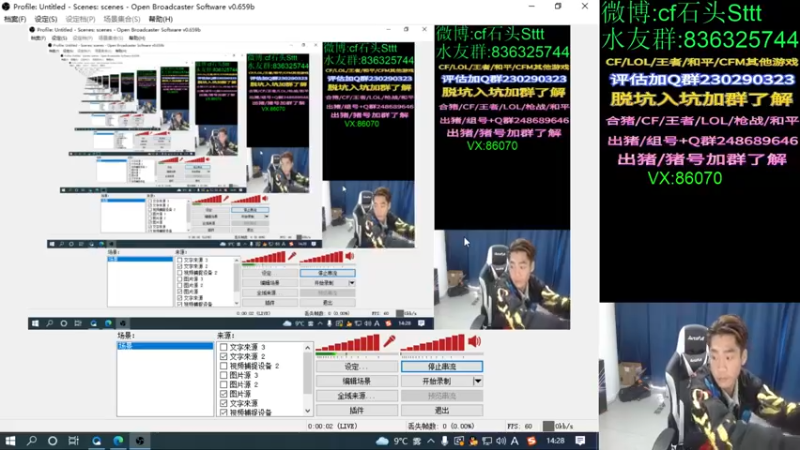
Task: Click the 丢失帧数: 0 (0.00%) status
Action: tap(441, 426)
